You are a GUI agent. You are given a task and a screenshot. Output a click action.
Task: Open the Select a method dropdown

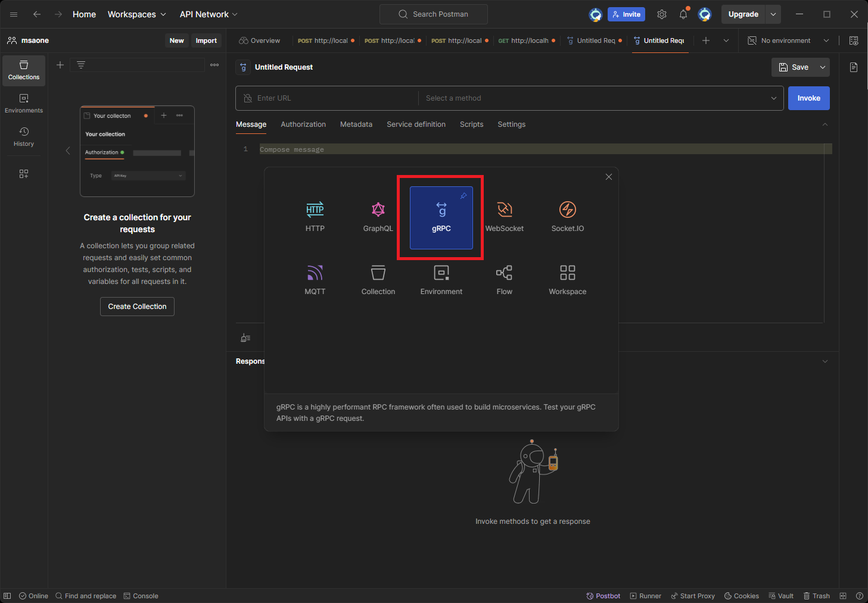tap(601, 98)
